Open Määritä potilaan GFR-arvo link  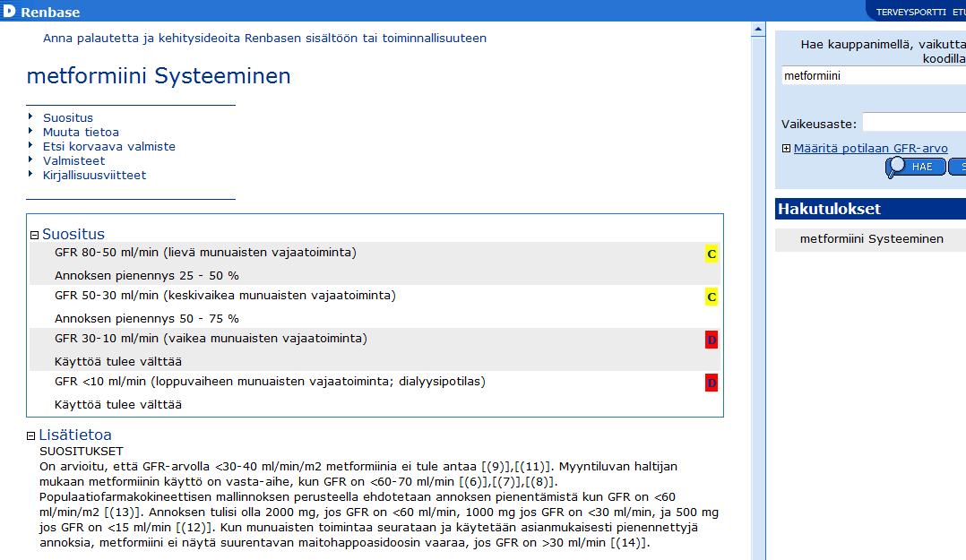tap(870, 149)
